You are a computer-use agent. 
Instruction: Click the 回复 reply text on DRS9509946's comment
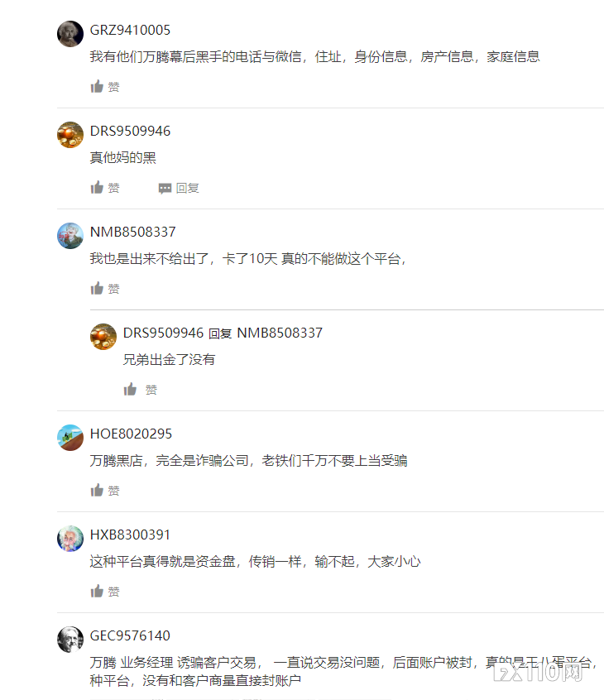(x=188, y=188)
